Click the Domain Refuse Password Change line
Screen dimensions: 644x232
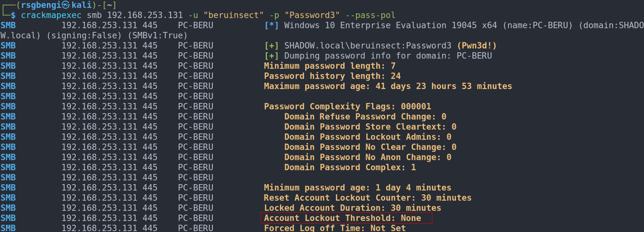tap(365, 117)
